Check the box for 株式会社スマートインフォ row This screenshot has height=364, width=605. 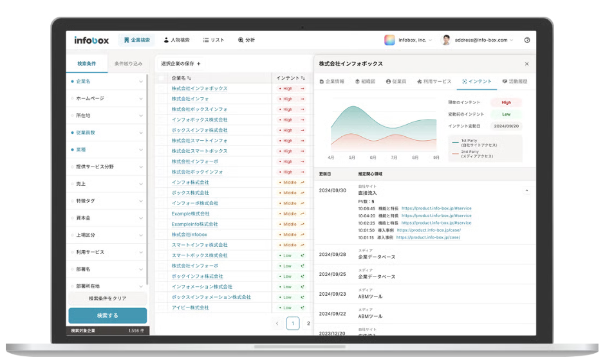[x=162, y=141]
